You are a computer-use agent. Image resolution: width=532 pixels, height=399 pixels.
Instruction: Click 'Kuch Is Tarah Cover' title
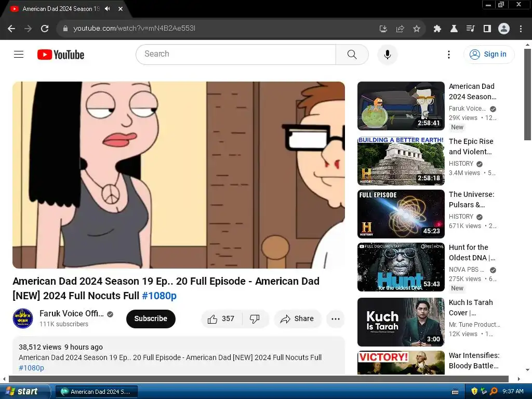click(471, 308)
